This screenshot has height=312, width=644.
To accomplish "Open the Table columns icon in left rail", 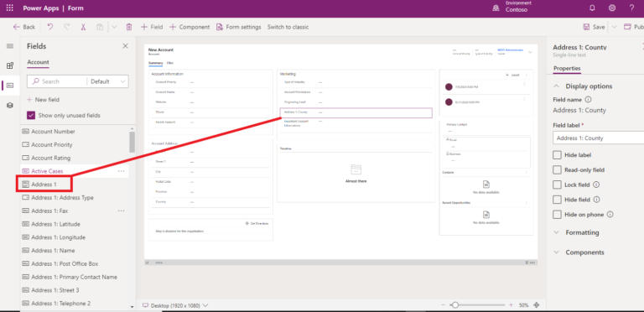I will pos(10,86).
